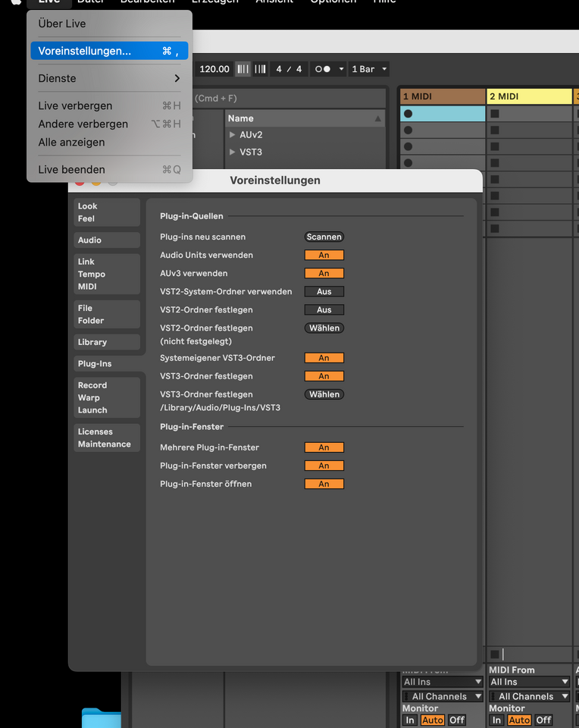Click the fourth record circle in track 1 MIDI
Image resolution: width=579 pixels, height=728 pixels.
(408, 163)
